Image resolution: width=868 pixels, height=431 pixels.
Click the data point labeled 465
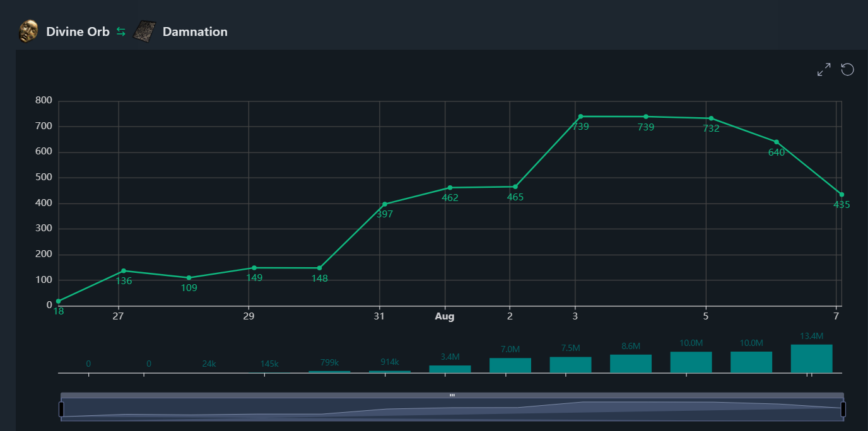pos(515,187)
